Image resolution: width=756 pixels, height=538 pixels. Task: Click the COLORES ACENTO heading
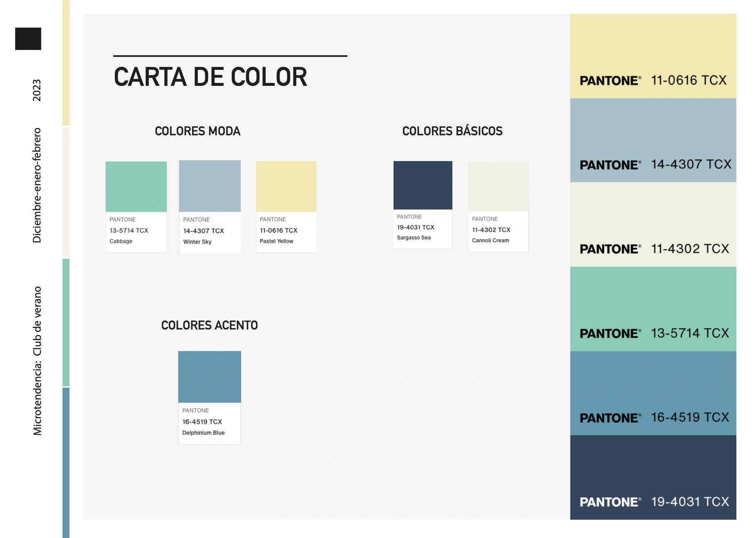[x=209, y=325]
